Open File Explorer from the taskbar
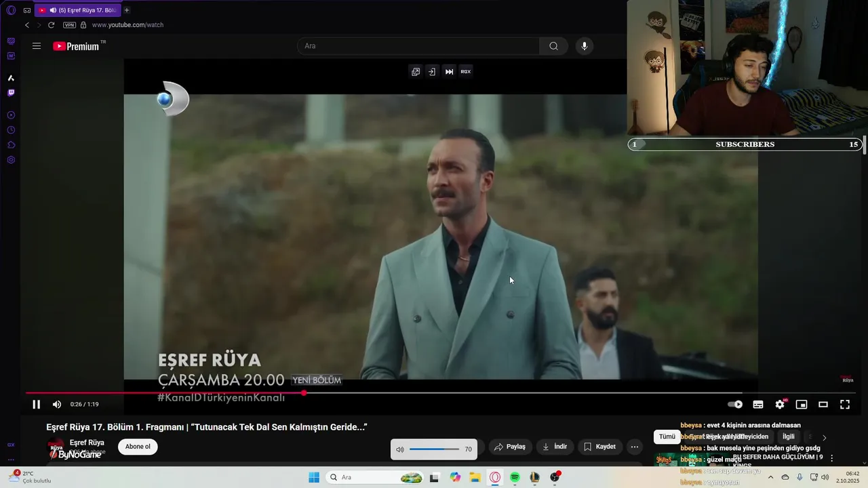This screenshot has height=488, width=868. click(x=475, y=478)
